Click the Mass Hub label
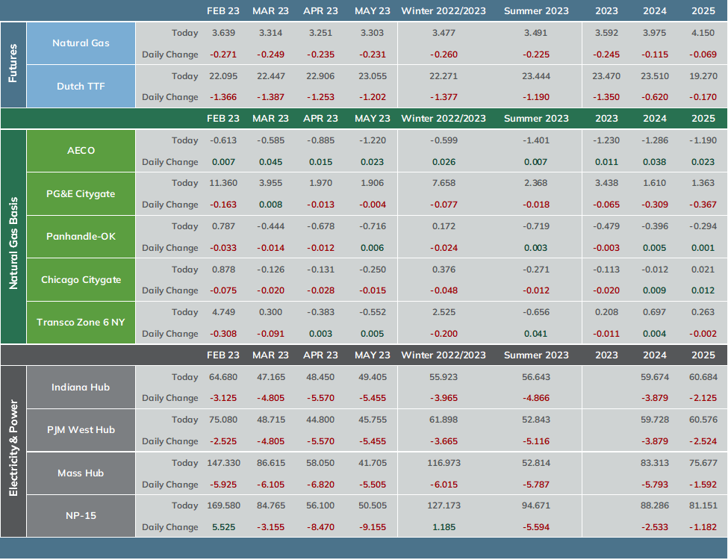This screenshot has width=728, height=560. pyautogui.click(x=81, y=473)
